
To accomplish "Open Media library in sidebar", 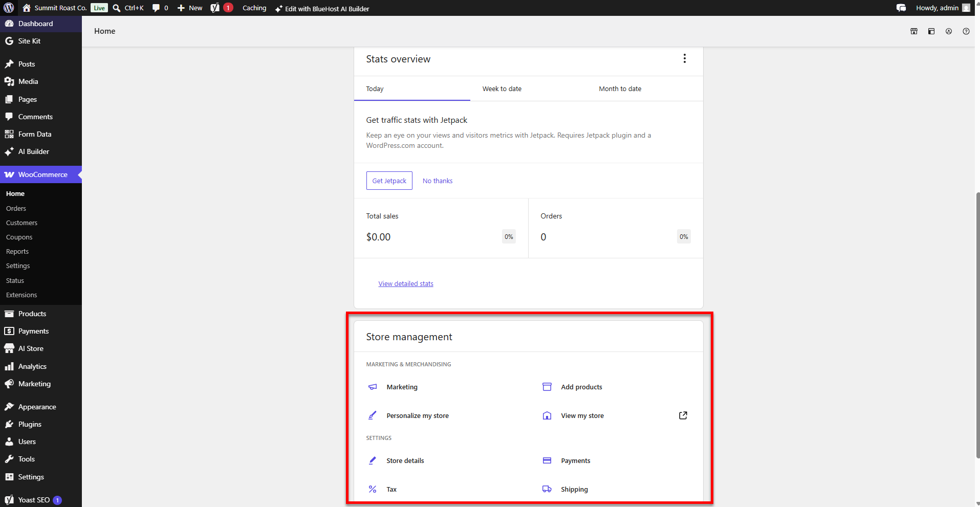I will click(41, 81).
